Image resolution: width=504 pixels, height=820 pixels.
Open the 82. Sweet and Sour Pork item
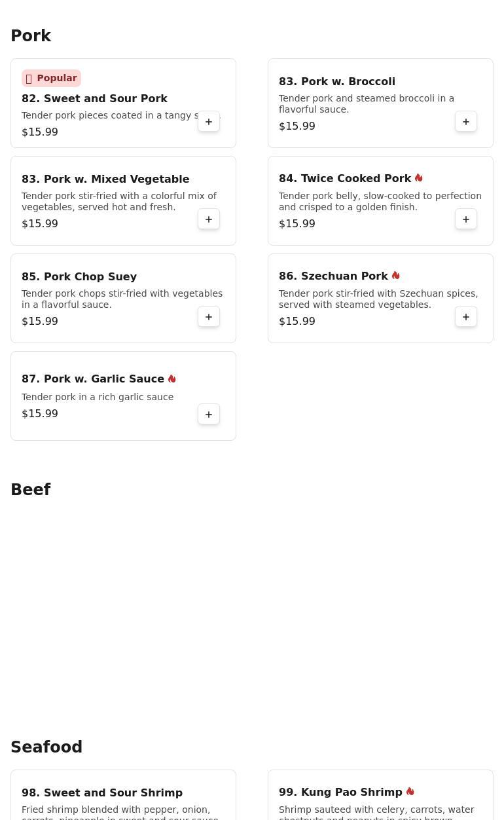(x=94, y=98)
